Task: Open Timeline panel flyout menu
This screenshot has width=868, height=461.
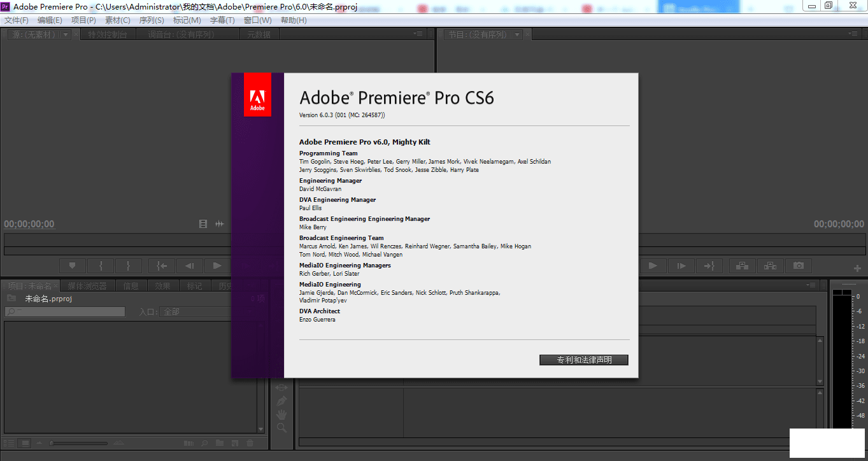Action: pyautogui.click(x=811, y=285)
